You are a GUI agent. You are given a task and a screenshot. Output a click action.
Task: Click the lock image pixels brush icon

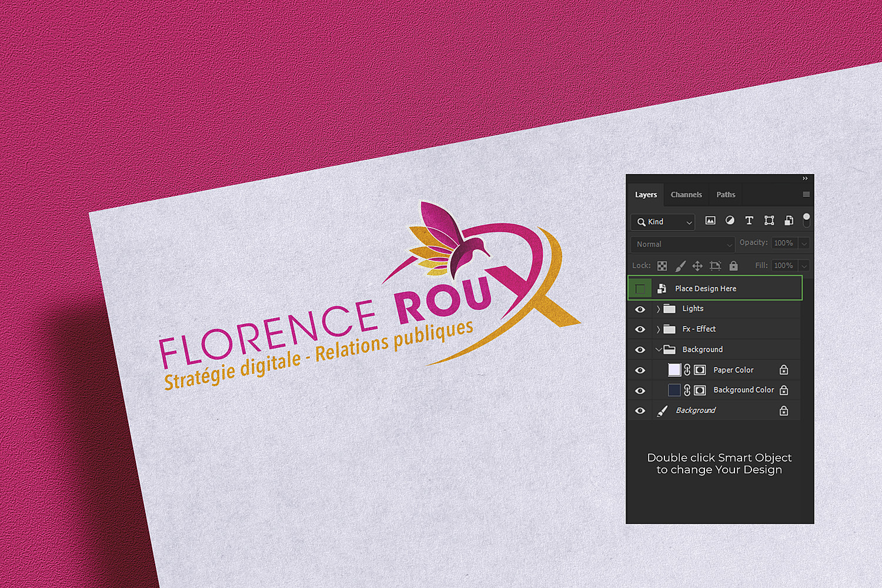point(680,266)
